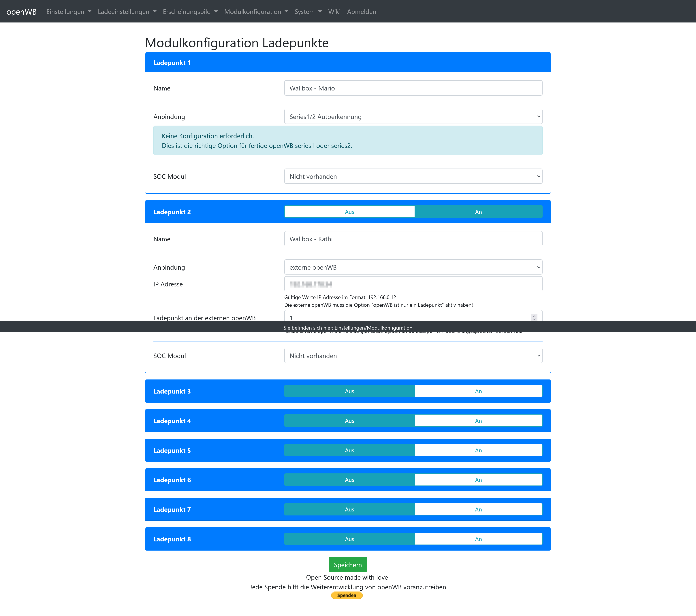Expand externe openWB Anbindung dropdown
This screenshot has width=696, height=616.
413,267
